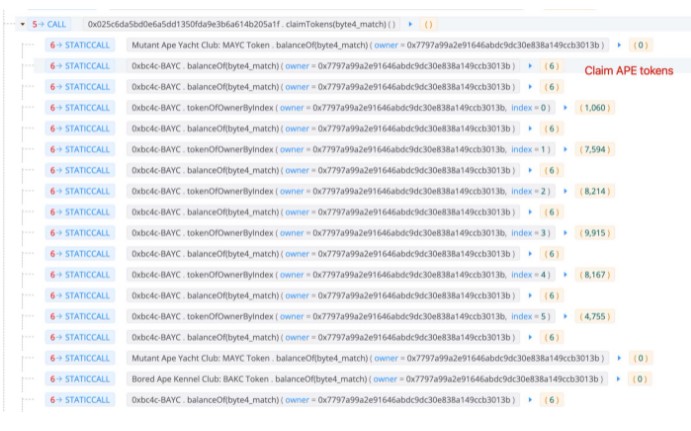Select the empty result badge of claimTokens

click(428, 23)
